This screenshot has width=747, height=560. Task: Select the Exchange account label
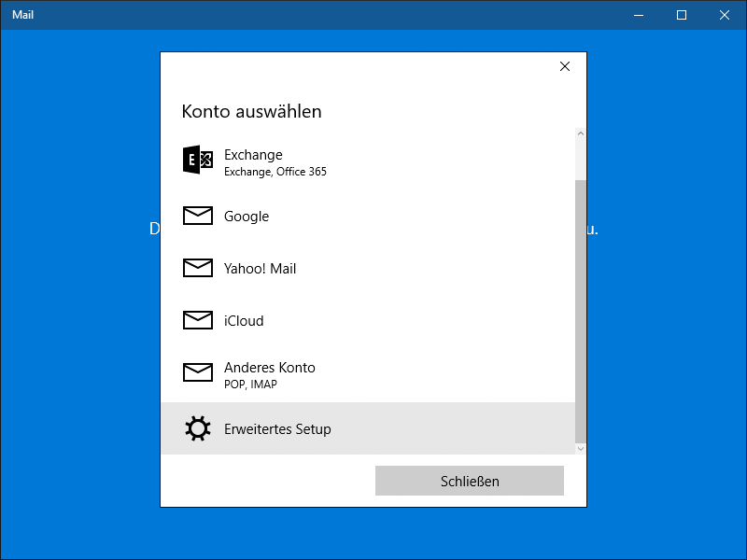253,155
